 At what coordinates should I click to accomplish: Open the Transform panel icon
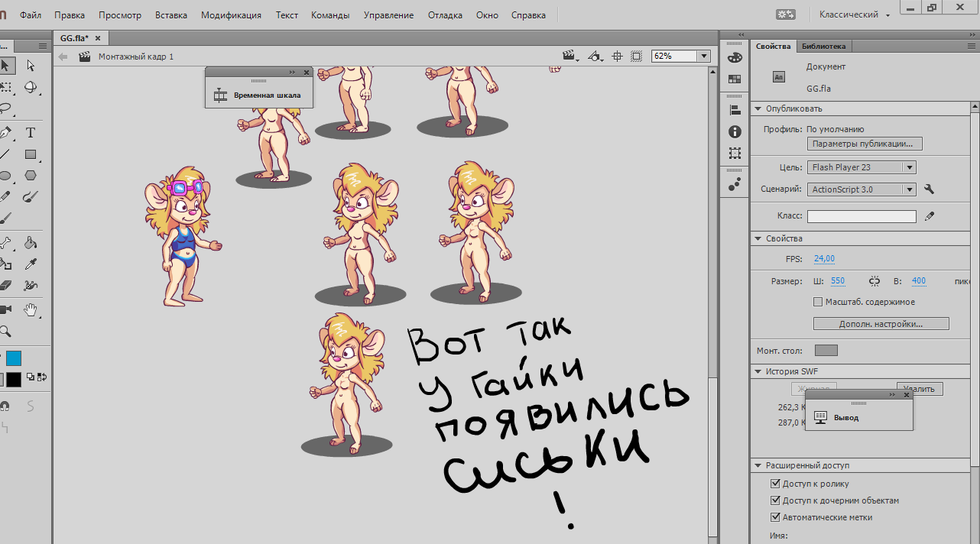[735, 153]
